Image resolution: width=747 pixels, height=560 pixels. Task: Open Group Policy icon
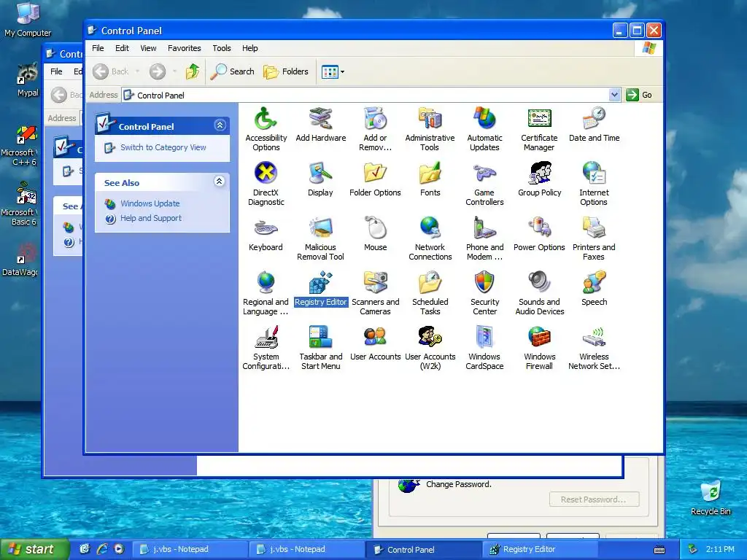(539, 179)
